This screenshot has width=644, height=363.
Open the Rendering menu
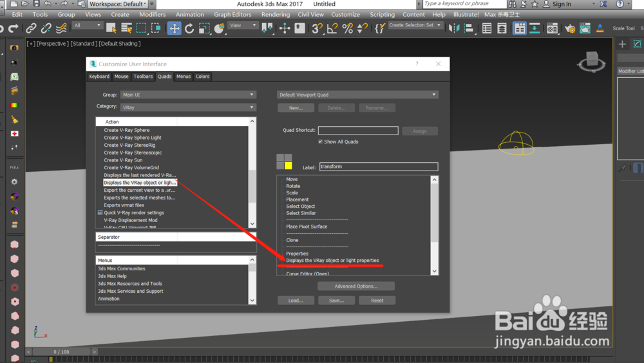tap(275, 14)
